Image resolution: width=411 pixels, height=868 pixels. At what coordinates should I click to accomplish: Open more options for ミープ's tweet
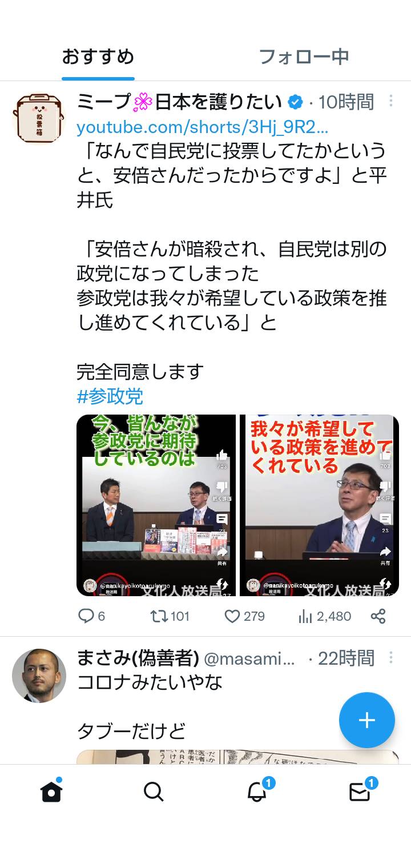(x=391, y=101)
